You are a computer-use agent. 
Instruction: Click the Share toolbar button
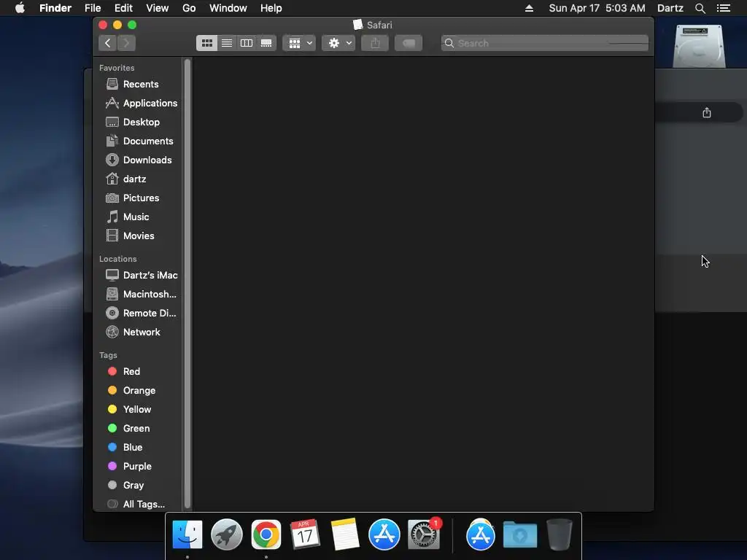coord(376,43)
